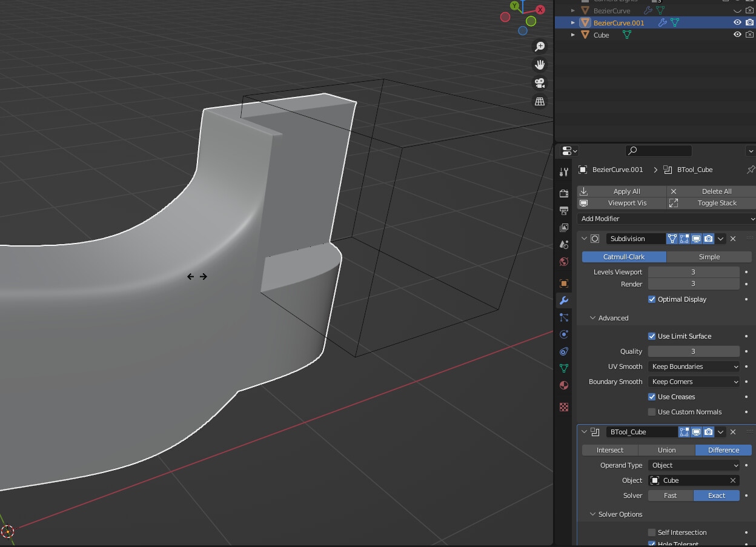Screen dimensions: 756x547
Task: Enable Cube render camera toggle
Action: (750, 35)
